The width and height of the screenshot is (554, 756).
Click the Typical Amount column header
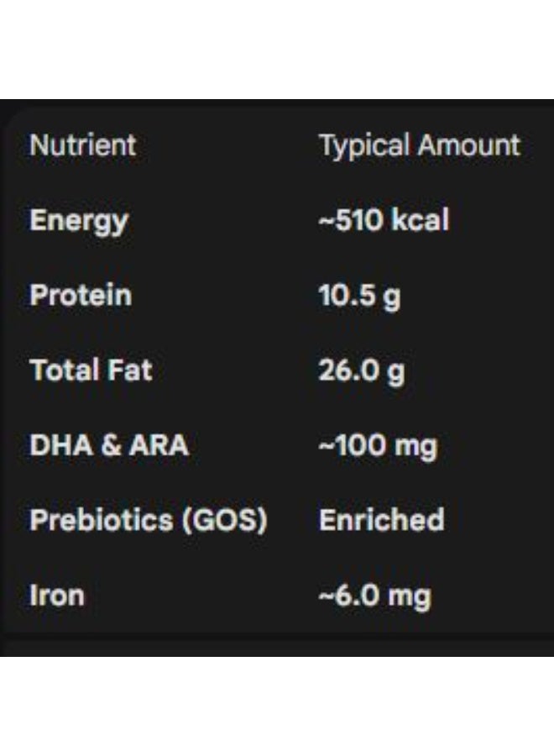click(x=419, y=145)
